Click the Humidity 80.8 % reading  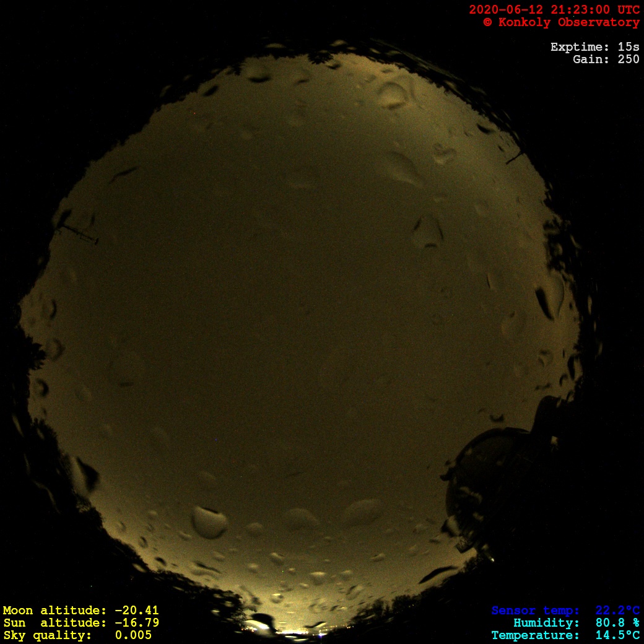(x=576, y=623)
